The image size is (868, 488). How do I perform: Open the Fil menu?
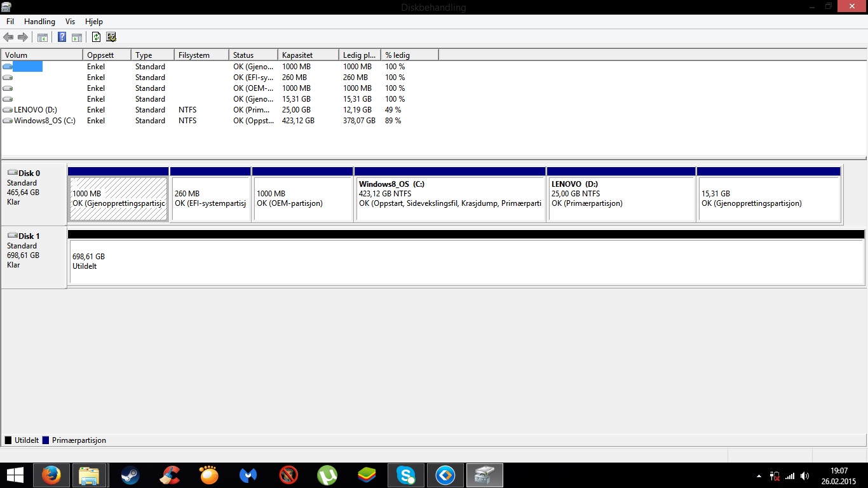point(10,22)
